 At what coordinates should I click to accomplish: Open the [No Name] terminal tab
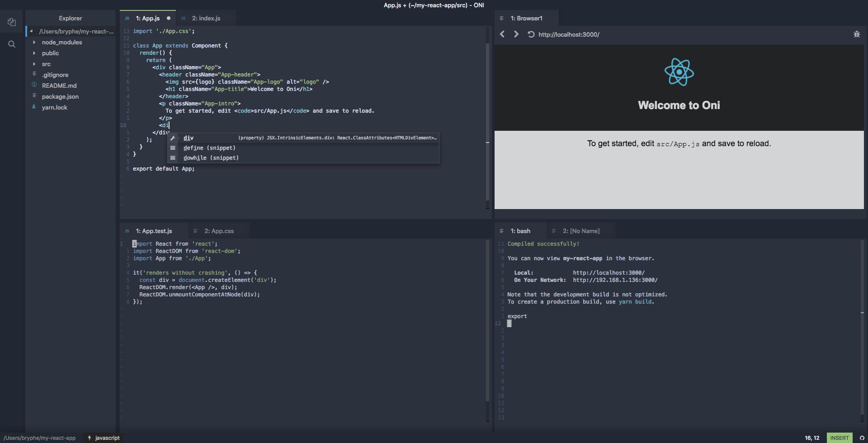coord(581,231)
